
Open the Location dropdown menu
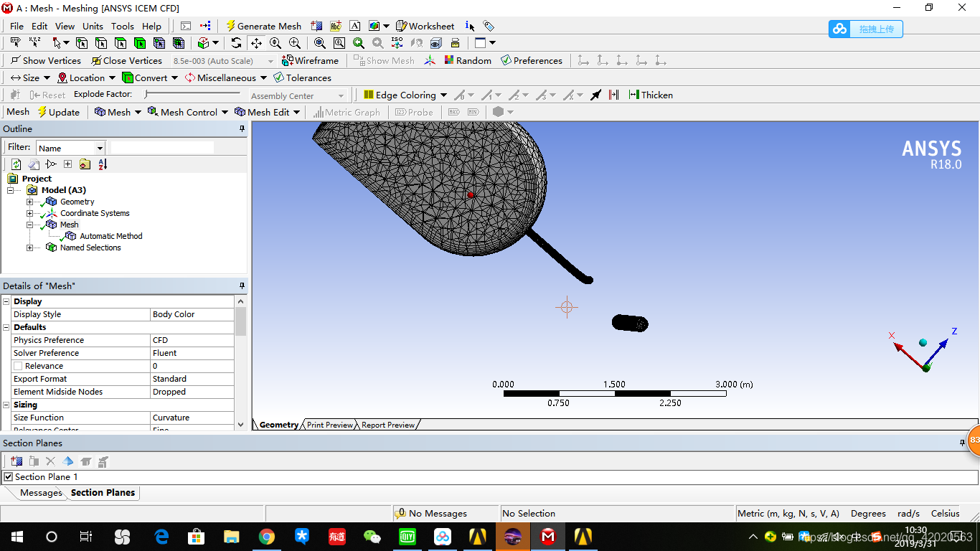[x=86, y=77]
